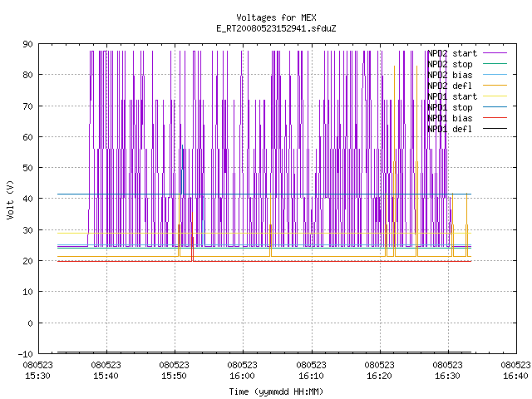This screenshot has width=532, height=399.
Task: Click the 'NPD1 bias' legend label
Action: point(450,118)
